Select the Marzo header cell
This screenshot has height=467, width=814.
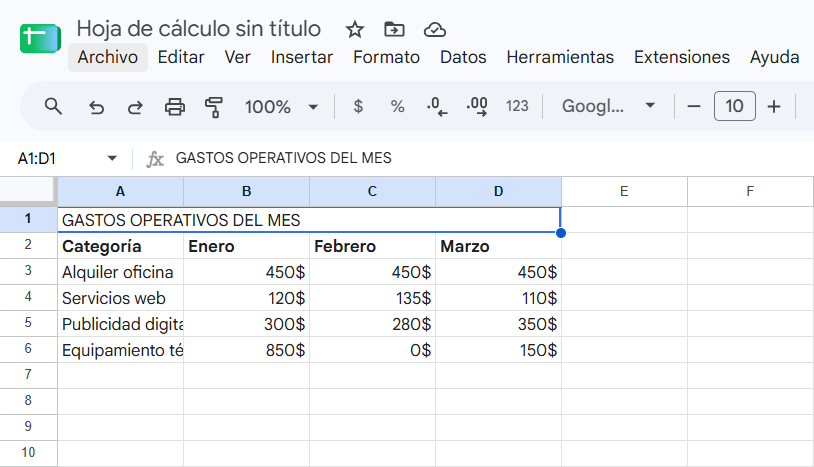(x=498, y=246)
